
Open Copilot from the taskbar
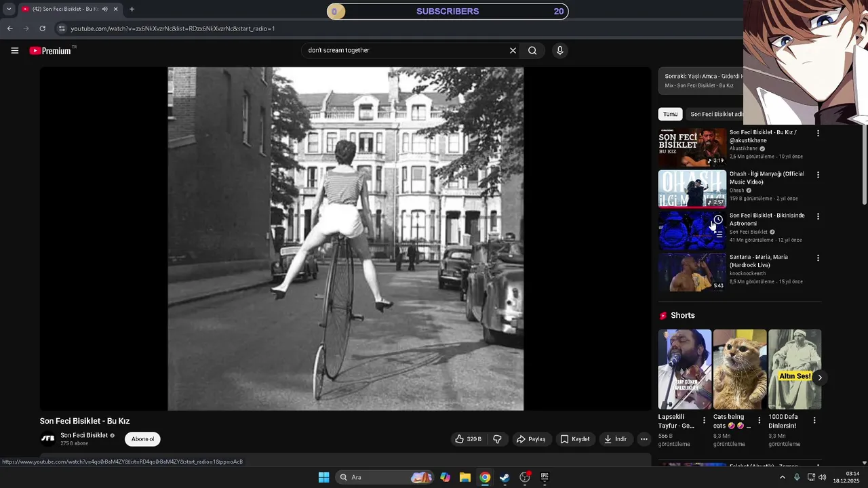tap(445, 477)
